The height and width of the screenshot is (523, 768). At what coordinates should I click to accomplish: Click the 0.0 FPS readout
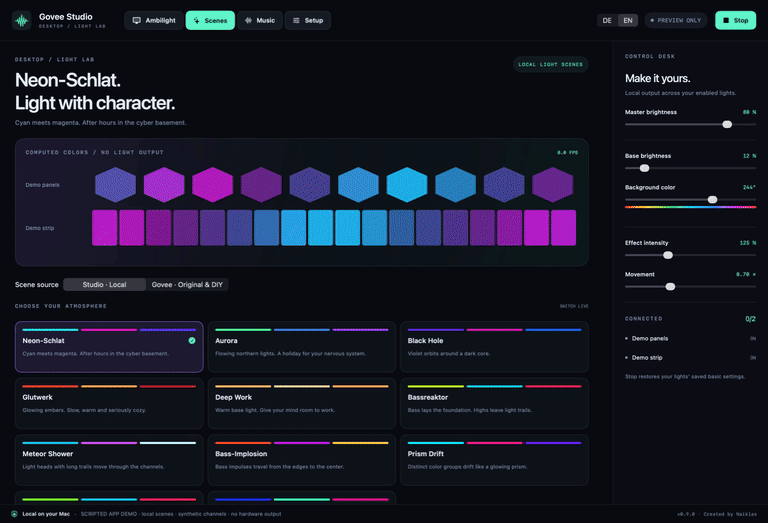point(567,152)
